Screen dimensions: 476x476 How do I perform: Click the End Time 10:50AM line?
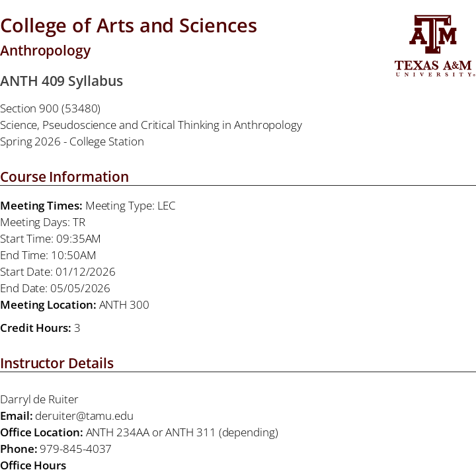tap(48, 255)
